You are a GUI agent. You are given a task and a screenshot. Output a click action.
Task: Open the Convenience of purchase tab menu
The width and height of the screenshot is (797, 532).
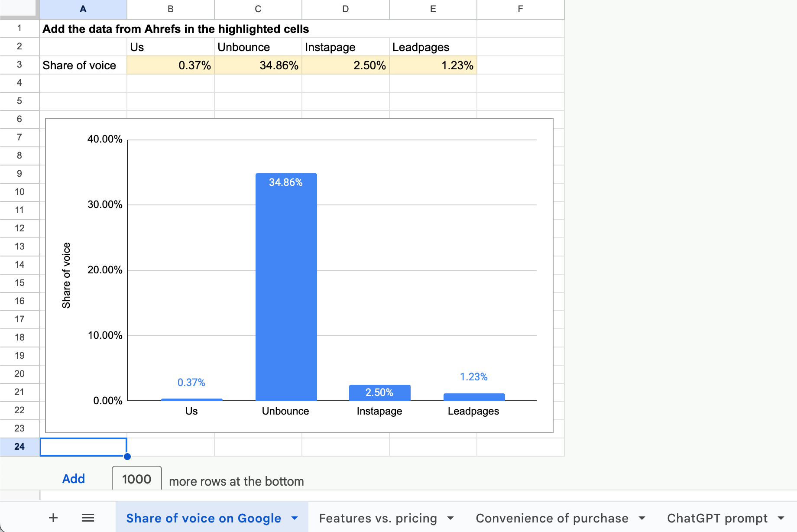[x=642, y=517]
